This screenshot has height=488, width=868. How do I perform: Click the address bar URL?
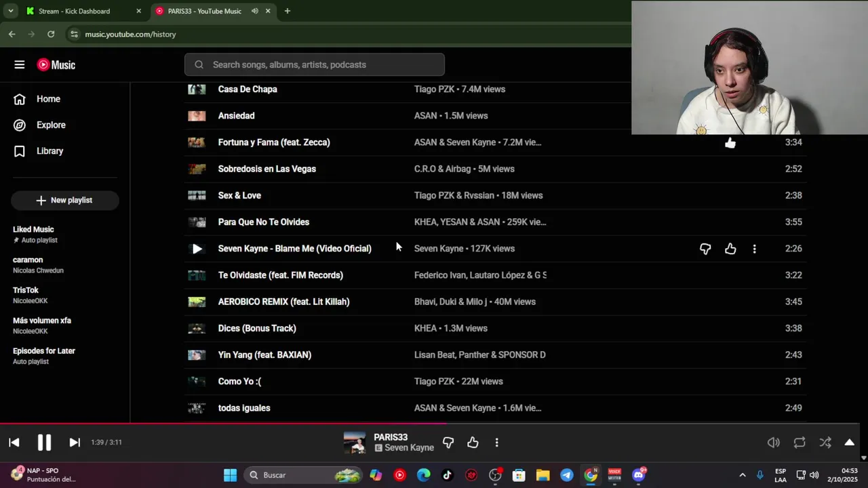(130, 34)
